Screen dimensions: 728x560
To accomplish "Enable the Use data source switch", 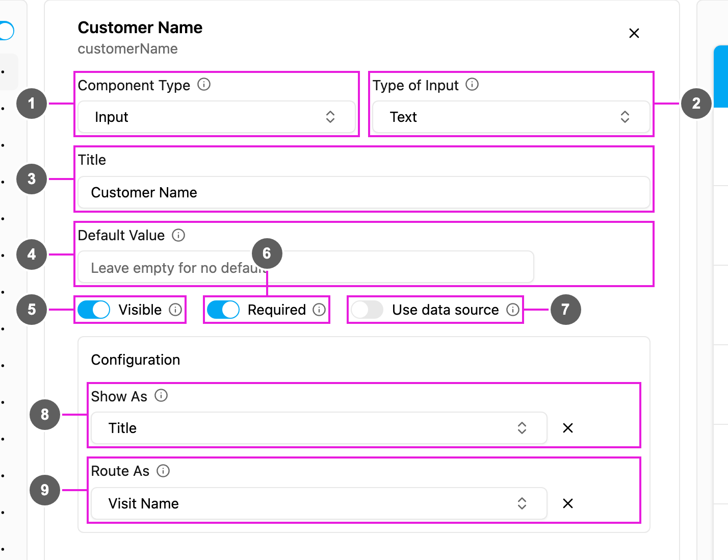I will [367, 310].
